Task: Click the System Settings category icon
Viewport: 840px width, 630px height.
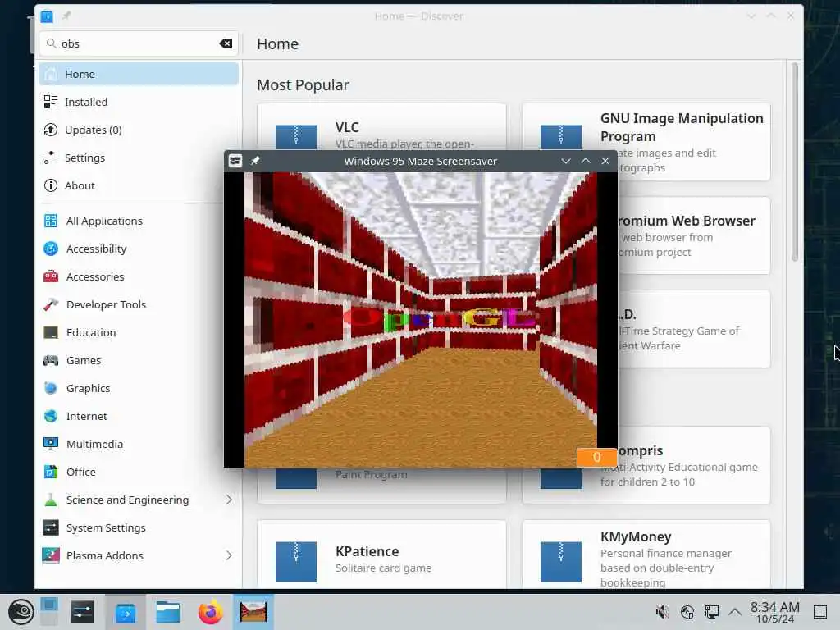Action: point(51,527)
